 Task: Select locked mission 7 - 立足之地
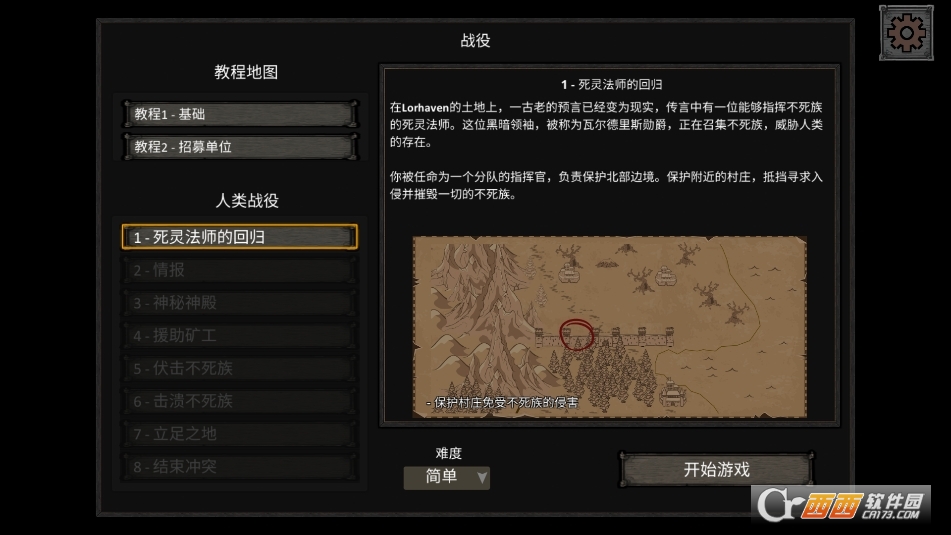240,434
